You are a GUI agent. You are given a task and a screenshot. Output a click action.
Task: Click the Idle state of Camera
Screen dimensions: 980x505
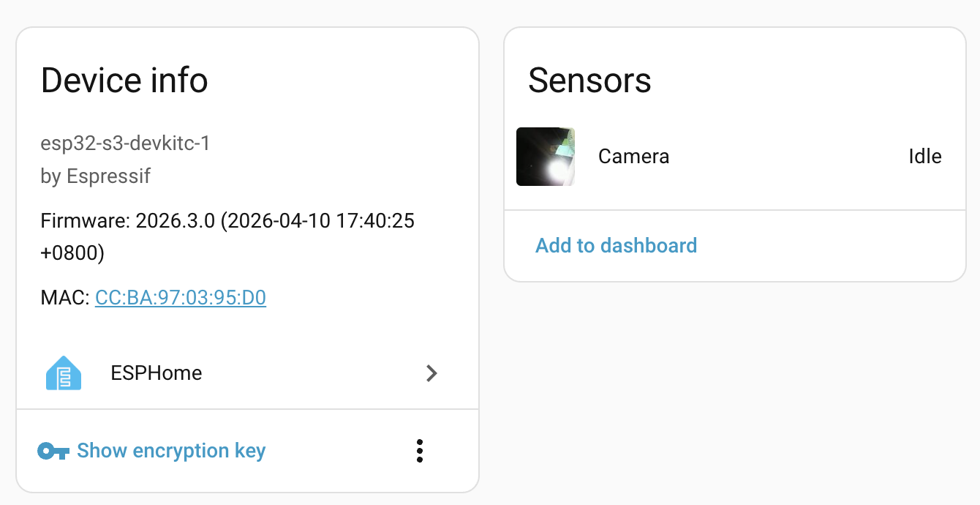924,157
